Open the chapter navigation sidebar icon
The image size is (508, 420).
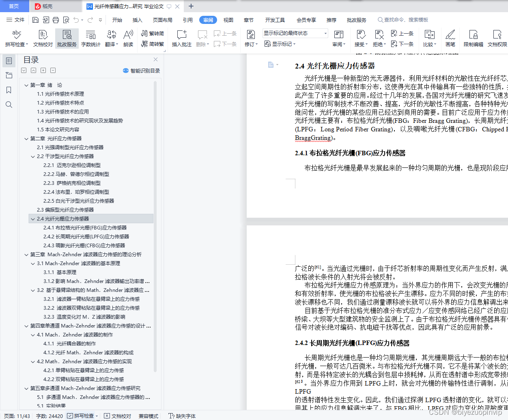click(9, 75)
